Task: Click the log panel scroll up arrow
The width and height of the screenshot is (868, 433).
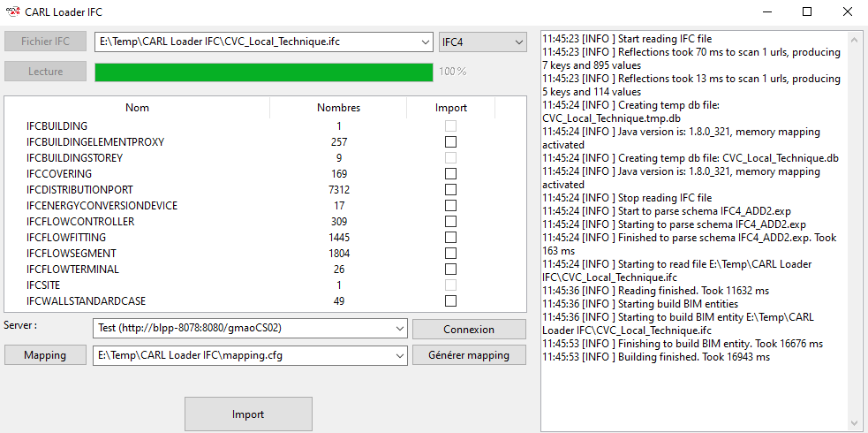Action: 852,38
